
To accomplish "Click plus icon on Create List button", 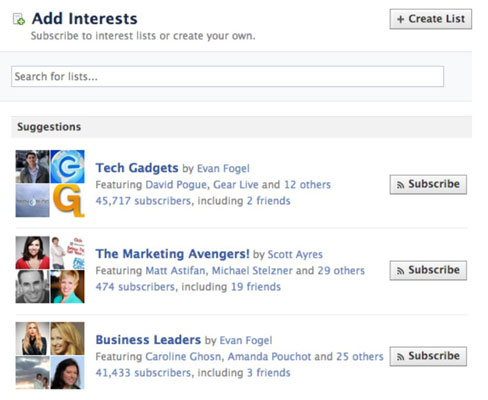I will coord(400,19).
